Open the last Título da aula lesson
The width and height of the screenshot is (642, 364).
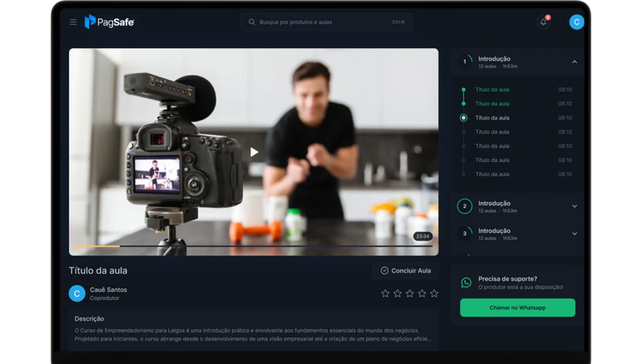492,174
